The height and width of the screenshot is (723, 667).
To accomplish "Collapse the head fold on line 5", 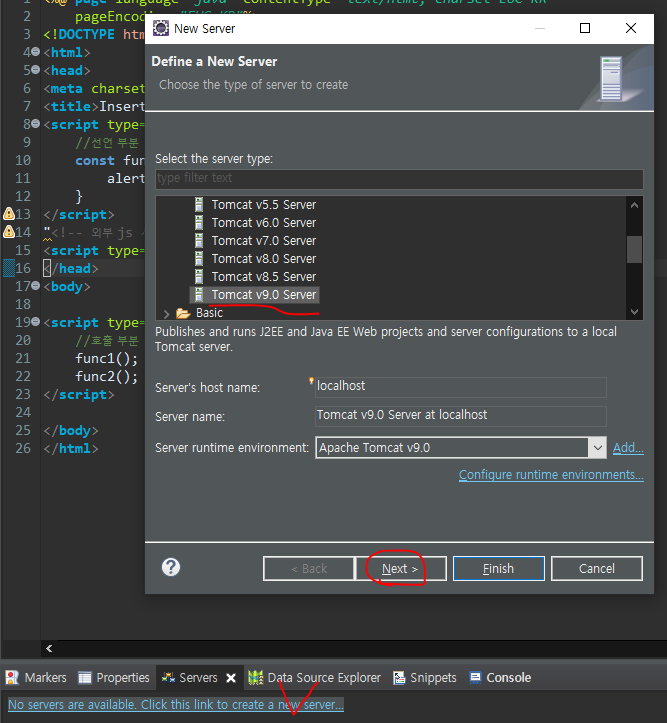I will [x=35, y=70].
